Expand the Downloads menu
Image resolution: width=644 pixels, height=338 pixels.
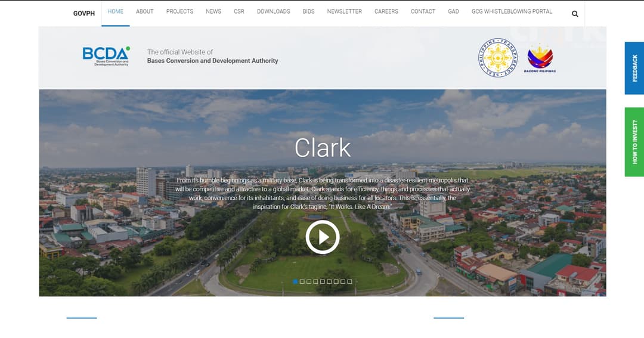273,11
